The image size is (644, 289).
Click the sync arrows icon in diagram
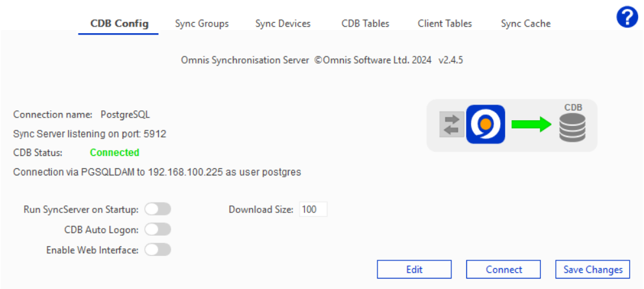452,124
